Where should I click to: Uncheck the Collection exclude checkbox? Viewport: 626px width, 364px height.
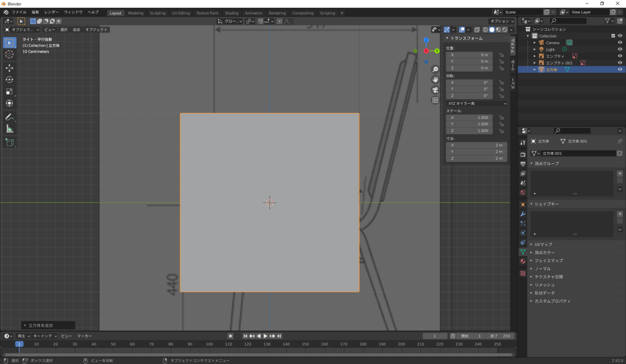pyautogui.click(x=613, y=36)
